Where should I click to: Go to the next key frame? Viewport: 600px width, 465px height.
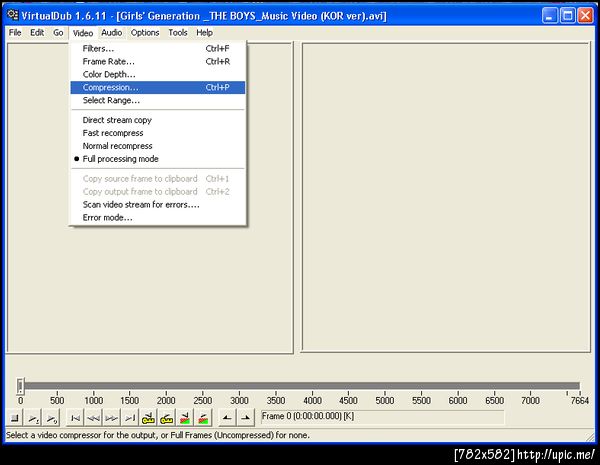(167, 418)
